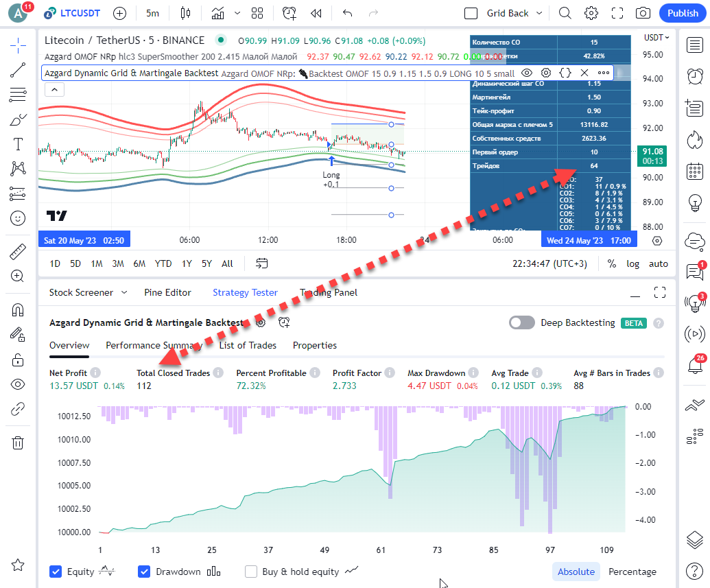Viewport: 710px width, 588px height.
Task: Open Azgard Backtest indicator settings gear
Action: 546,73
